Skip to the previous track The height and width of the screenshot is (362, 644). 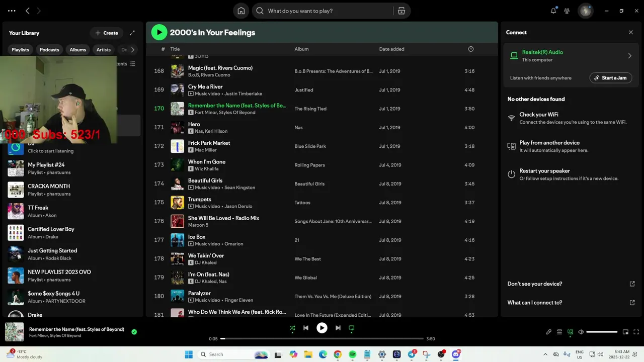[x=305, y=328]
